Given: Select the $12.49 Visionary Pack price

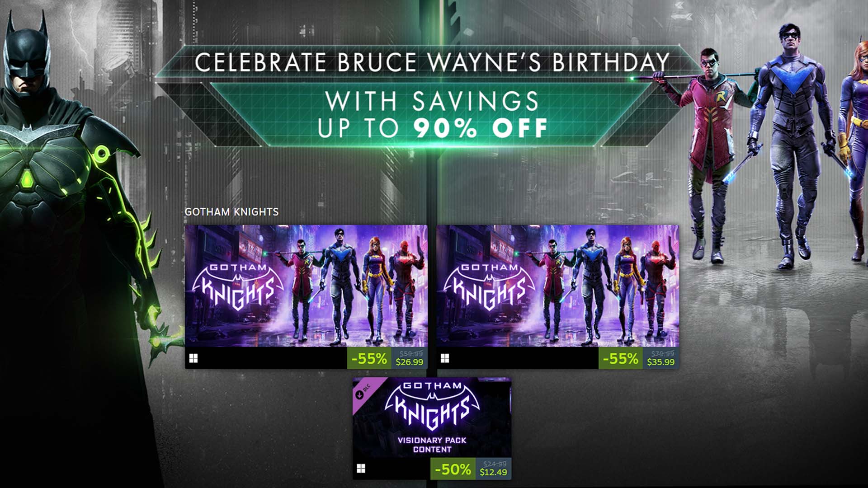Looking at the screenshot, I should [x=493, y=472].
